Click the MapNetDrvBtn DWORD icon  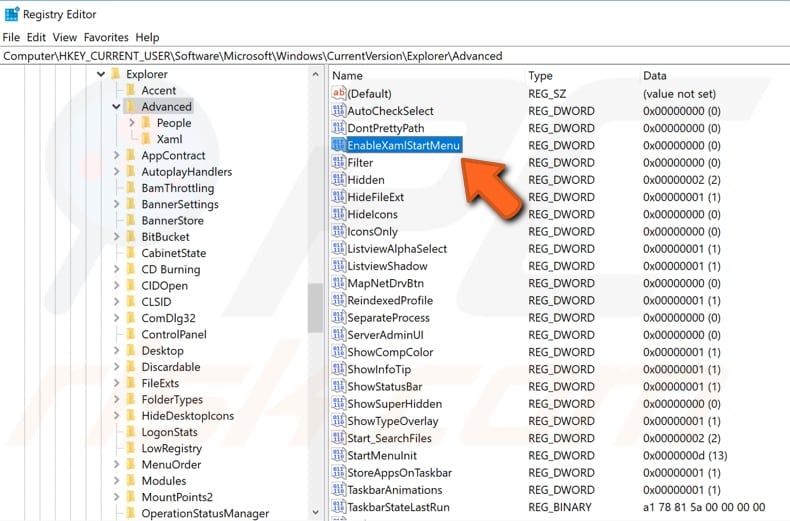[x=339, y=283]
